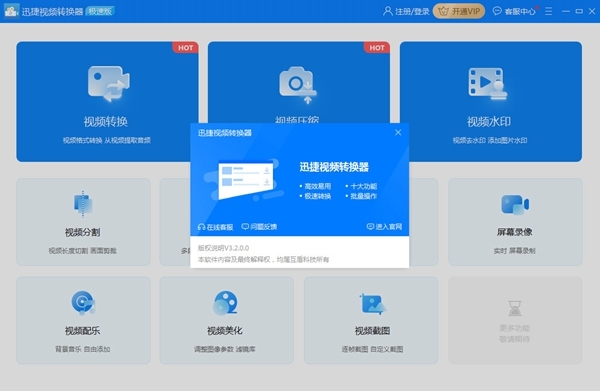The image size is (600, 391).
Task: Open 客服中心 customer service center
Action: [514, 11]
